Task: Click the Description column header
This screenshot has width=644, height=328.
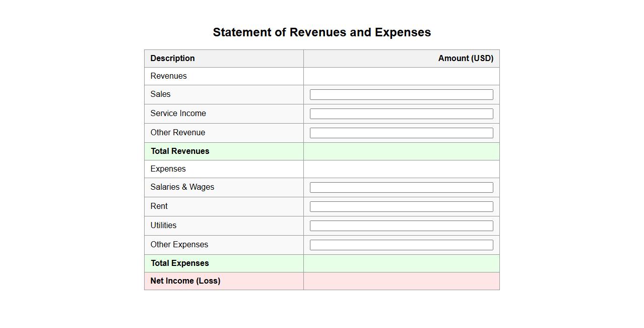Action: click(x=172, y=59)
